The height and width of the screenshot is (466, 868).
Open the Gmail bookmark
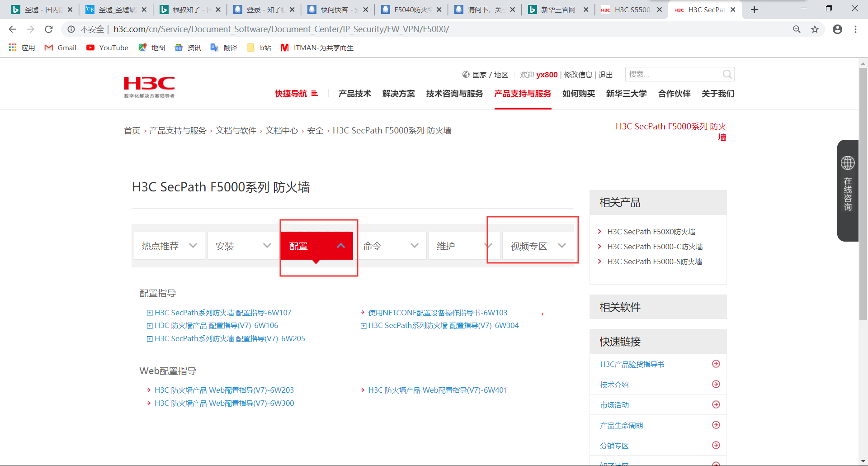pos(61,48)
